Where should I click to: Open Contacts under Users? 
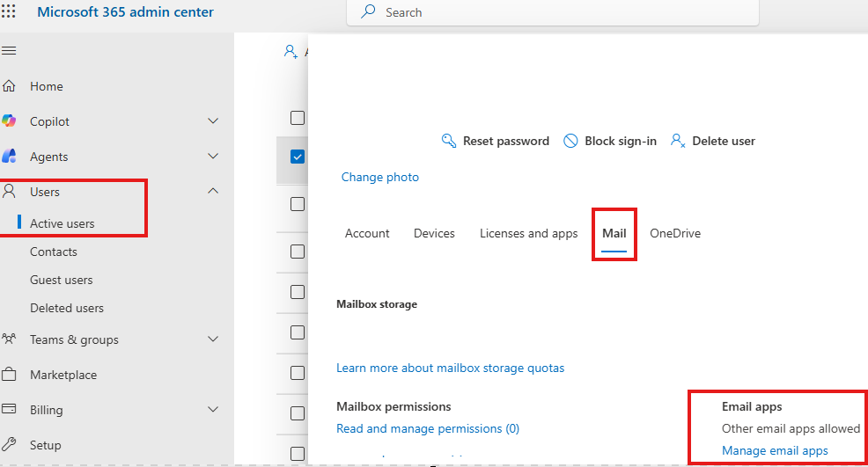coord(53,252)
